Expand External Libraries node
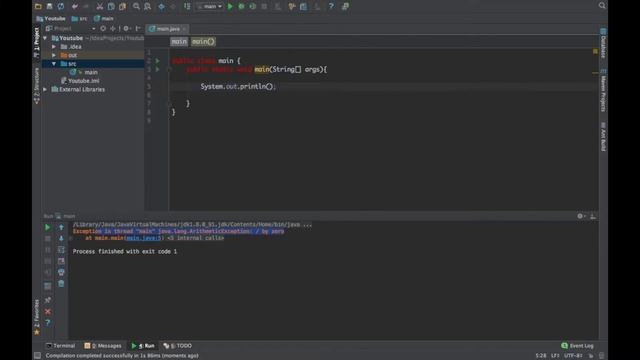The height and width of the screenshot is (360, 640). tap(45, 89)
